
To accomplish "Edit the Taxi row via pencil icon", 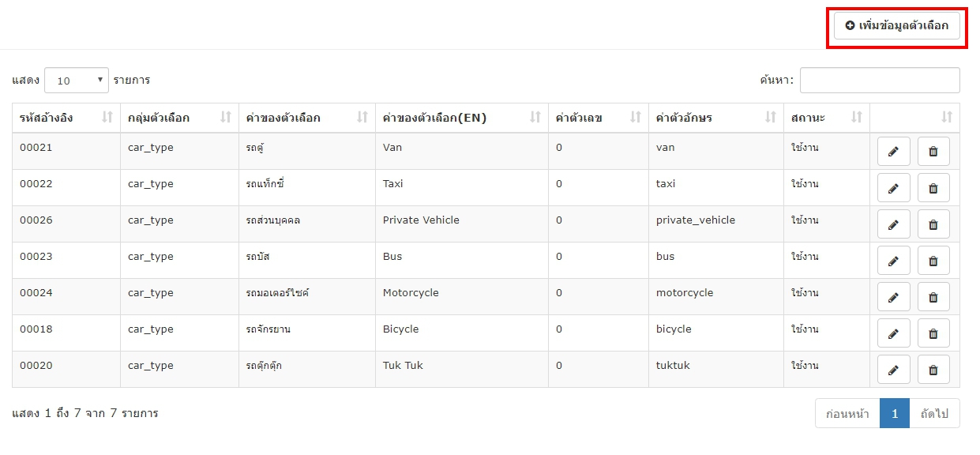I will pyautogui.click(x=894, y=188).
